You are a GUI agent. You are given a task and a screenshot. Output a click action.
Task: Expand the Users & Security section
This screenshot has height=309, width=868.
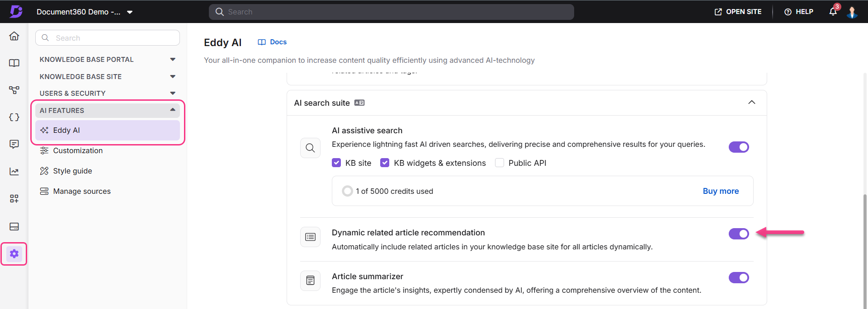tap(108, 94)
